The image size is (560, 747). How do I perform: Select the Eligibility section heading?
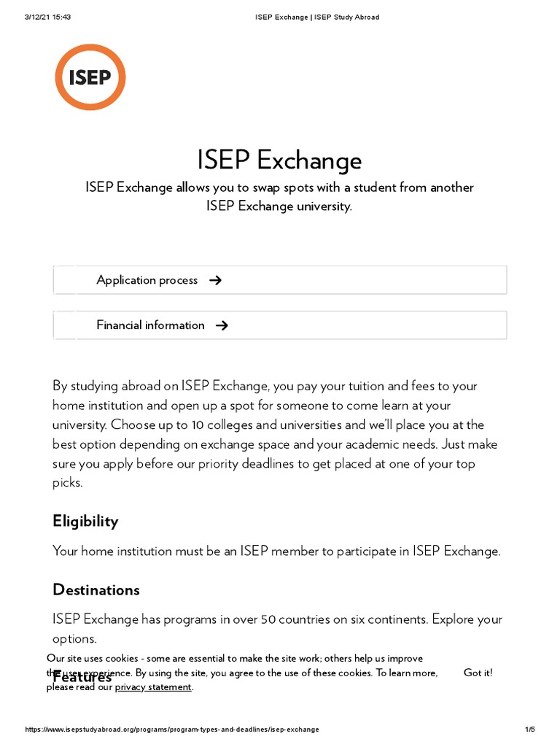(x=85, y=521)
